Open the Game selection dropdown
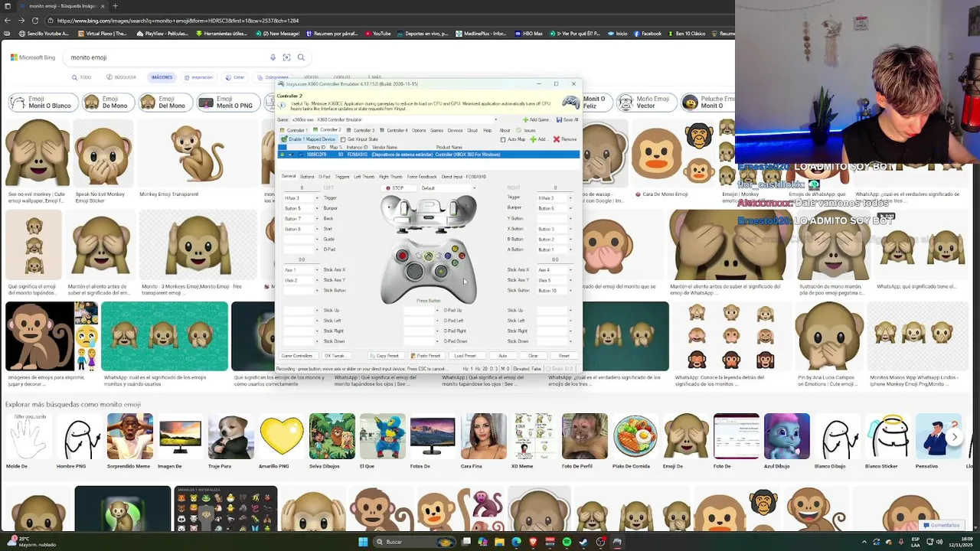The height and width of the screenshot is (551, 980). pos(495,119)
